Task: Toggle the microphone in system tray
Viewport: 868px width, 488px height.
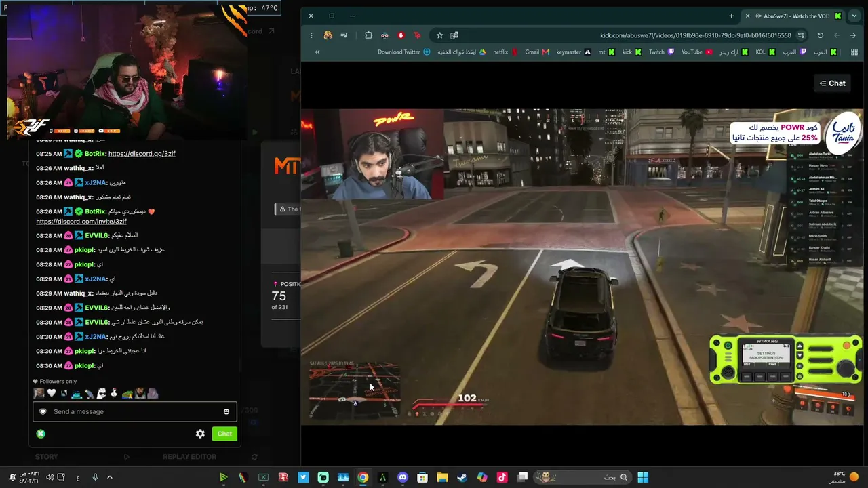Action: click(x=95, y=477)
